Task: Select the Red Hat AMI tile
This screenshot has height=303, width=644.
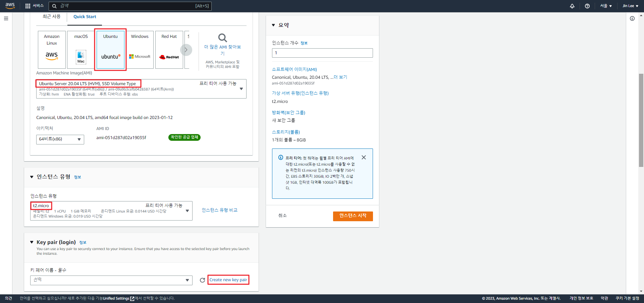Action: click(169, 50)
